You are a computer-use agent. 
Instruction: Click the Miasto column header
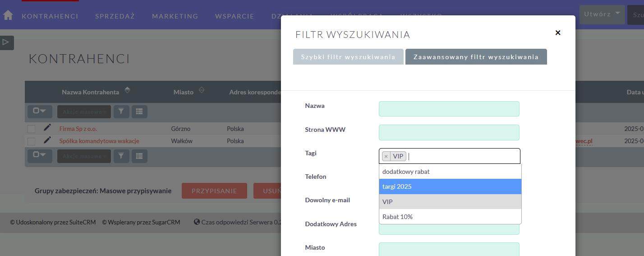183,92
